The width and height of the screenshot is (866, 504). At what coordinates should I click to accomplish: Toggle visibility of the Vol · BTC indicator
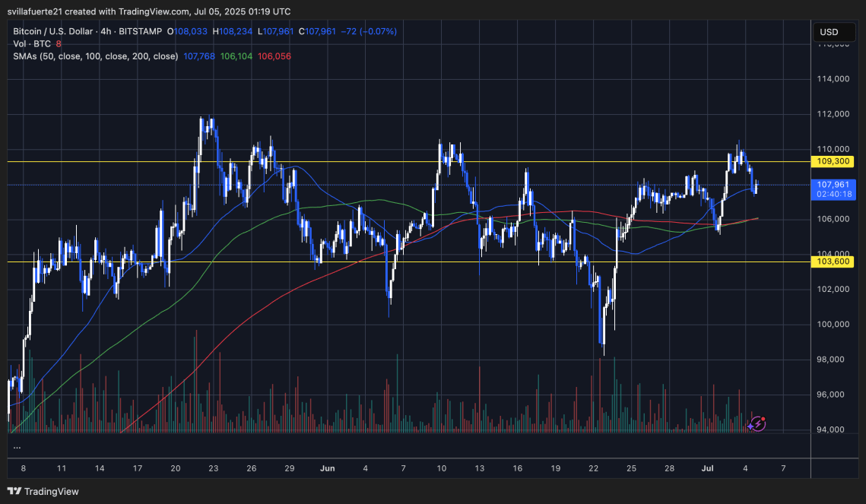pyautogui.click(x=30, y=44)
